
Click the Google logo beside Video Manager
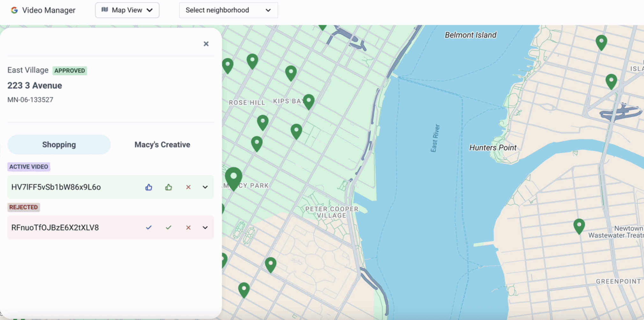coord(14,10)
